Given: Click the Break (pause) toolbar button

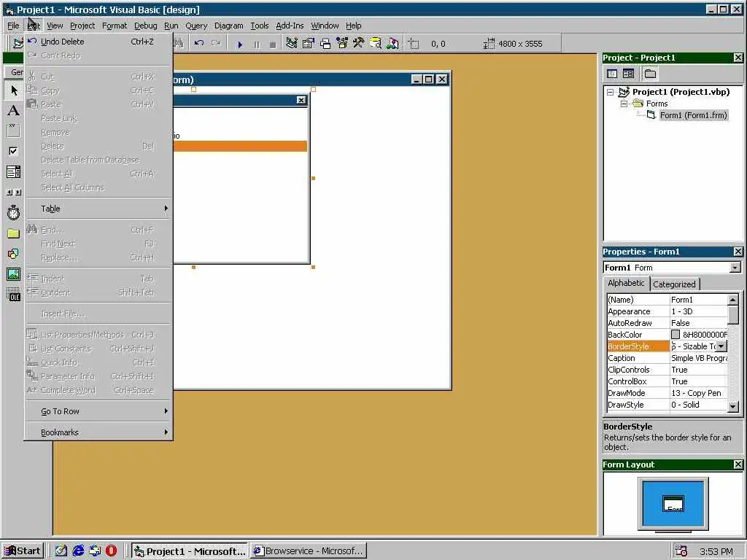Looking at the screenshot, I should (256, 44).
